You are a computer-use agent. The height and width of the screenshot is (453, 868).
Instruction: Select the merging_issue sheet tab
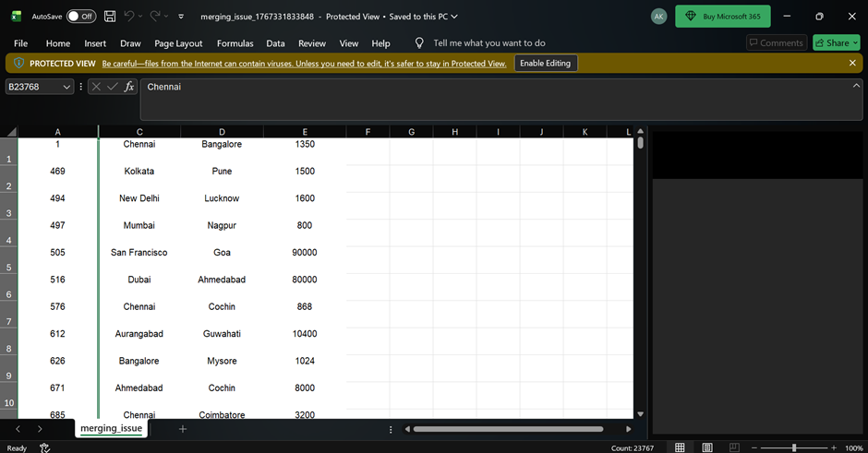pyautogui.click(x=111, y=428)
